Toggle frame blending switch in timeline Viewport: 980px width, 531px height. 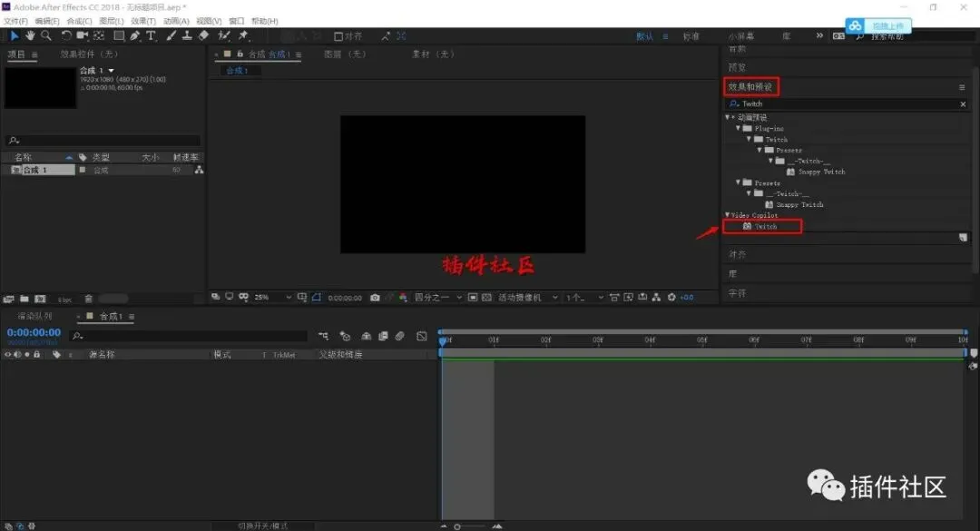click(383, 336)
